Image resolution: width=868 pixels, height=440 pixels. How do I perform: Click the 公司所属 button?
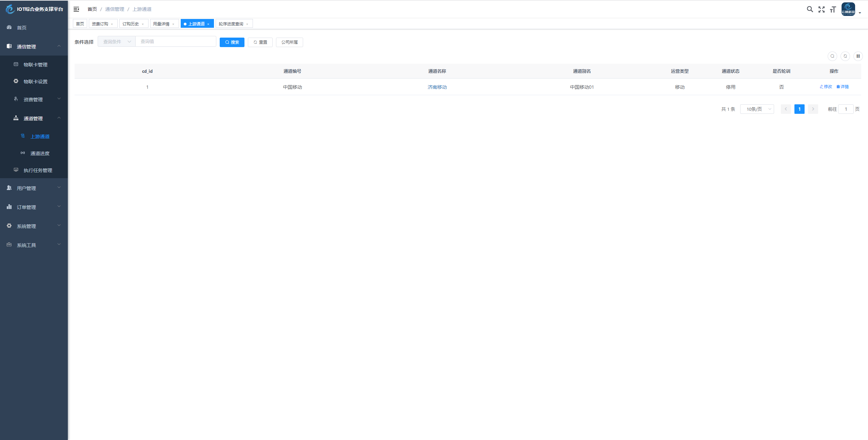tap(289, 42)
